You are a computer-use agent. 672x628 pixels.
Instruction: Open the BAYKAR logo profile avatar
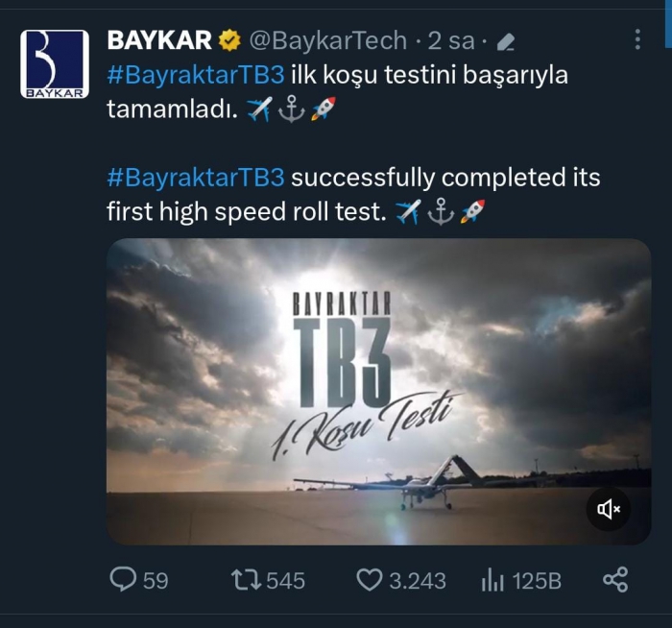point(55,63)
